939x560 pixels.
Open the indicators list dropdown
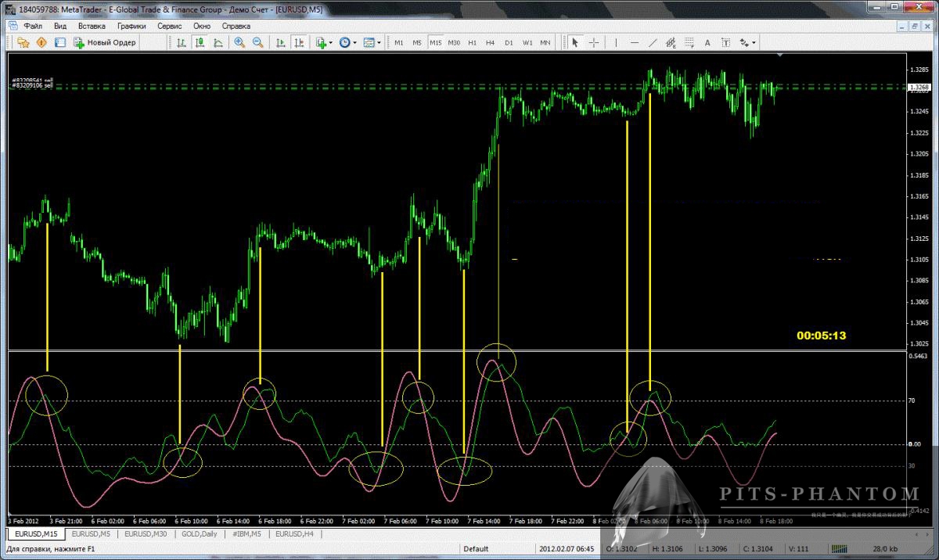[324, 42]
